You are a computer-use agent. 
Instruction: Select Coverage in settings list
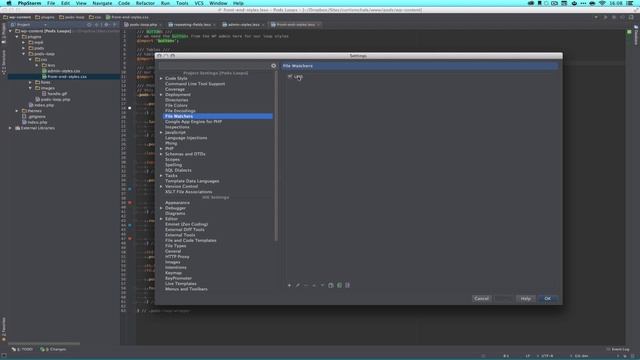(175, 89)
